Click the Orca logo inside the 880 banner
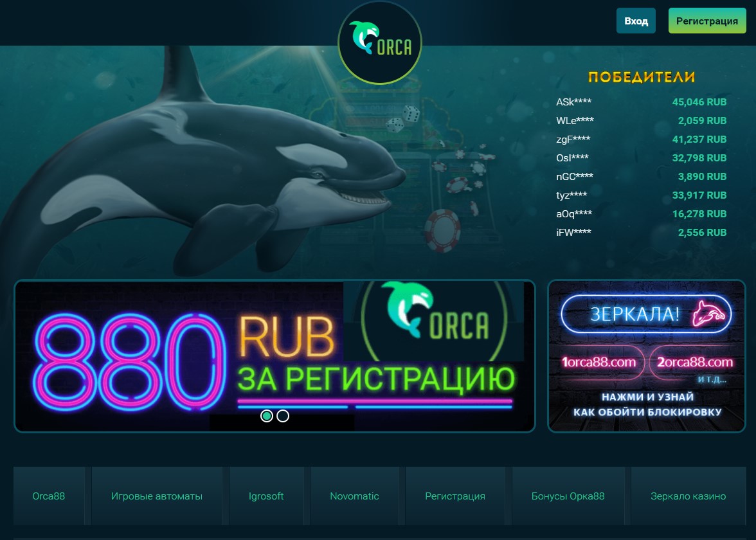Screen dimensions: 756x540 (x=433, y=321)
